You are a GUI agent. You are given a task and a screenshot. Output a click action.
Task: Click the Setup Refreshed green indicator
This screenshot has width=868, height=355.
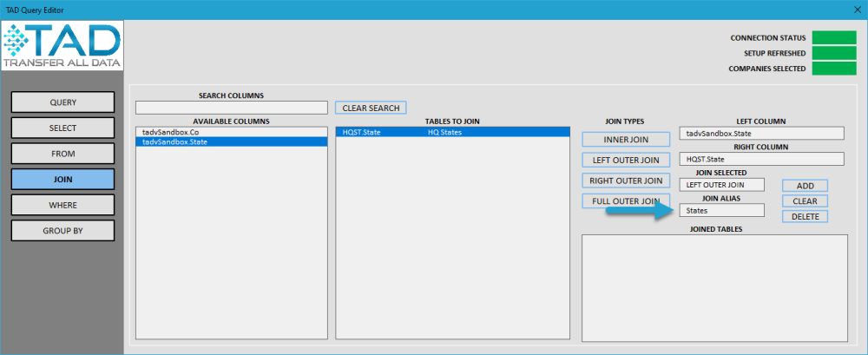click(x=834, y=53)
